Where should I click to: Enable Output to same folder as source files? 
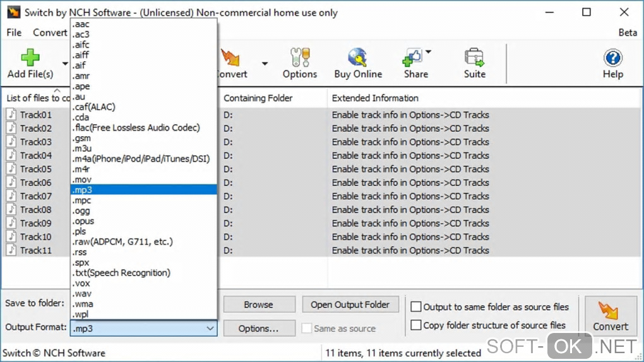click(416, 307)
